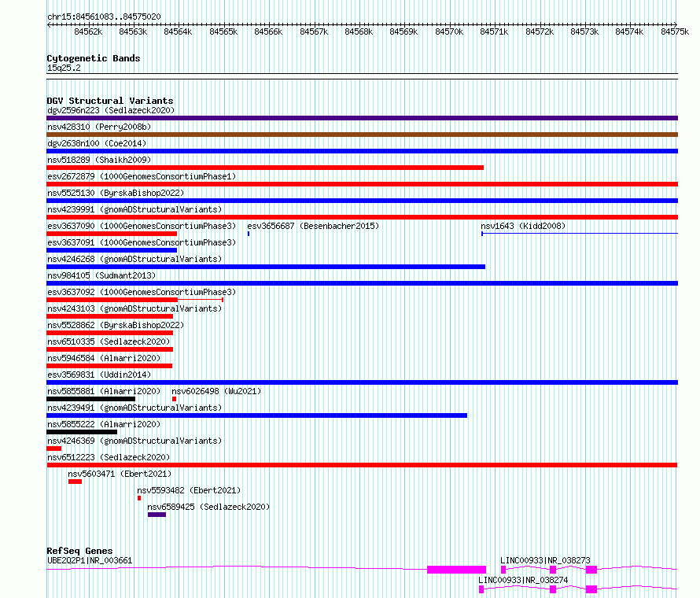Click the dgv2596n223 (Sedlazeck2020) variant label
This screenshot has height=598, width=700.
[x=111, y=110]
